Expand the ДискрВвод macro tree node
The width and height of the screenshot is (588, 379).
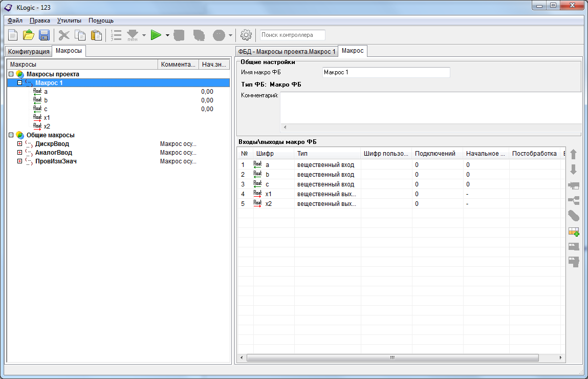coord(19,144)
